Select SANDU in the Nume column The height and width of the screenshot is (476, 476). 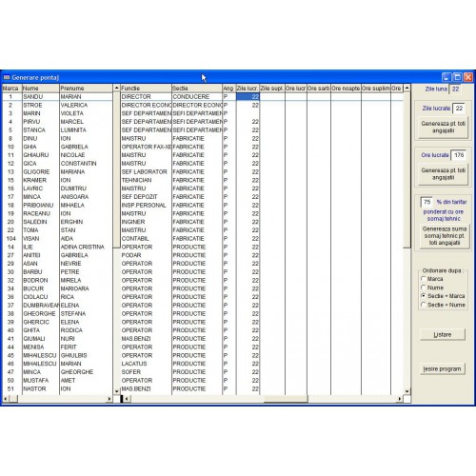pyautogui.click(x=41, y=97)
